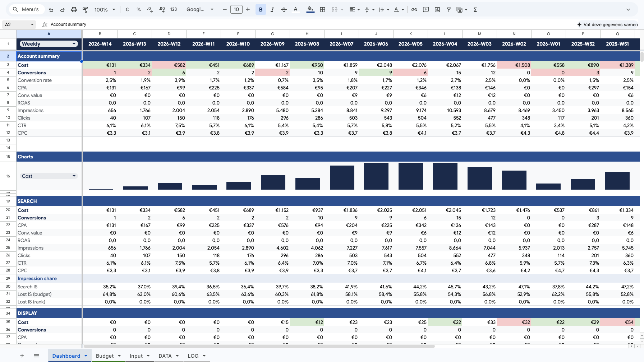The height and width of the screenshot is (362, 644).
Task: Insert a comment via toolbar icon
Action: click(425, 10)
